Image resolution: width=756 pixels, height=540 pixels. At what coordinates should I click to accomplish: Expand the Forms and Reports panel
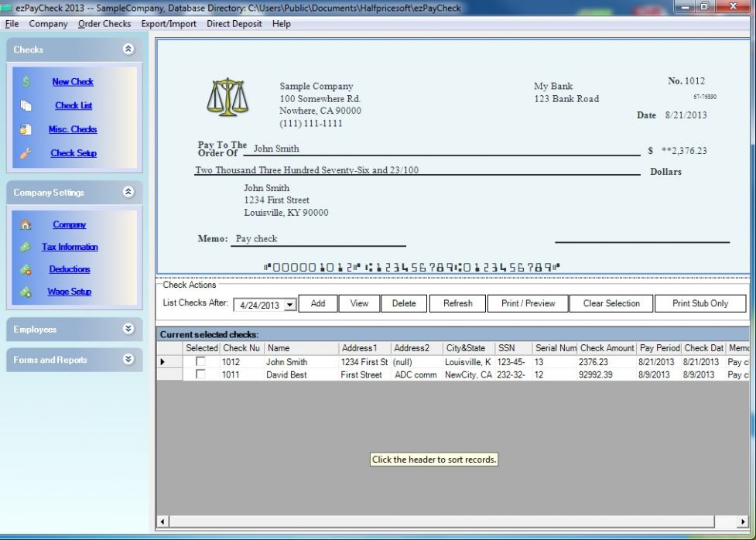tap(128, 360)
